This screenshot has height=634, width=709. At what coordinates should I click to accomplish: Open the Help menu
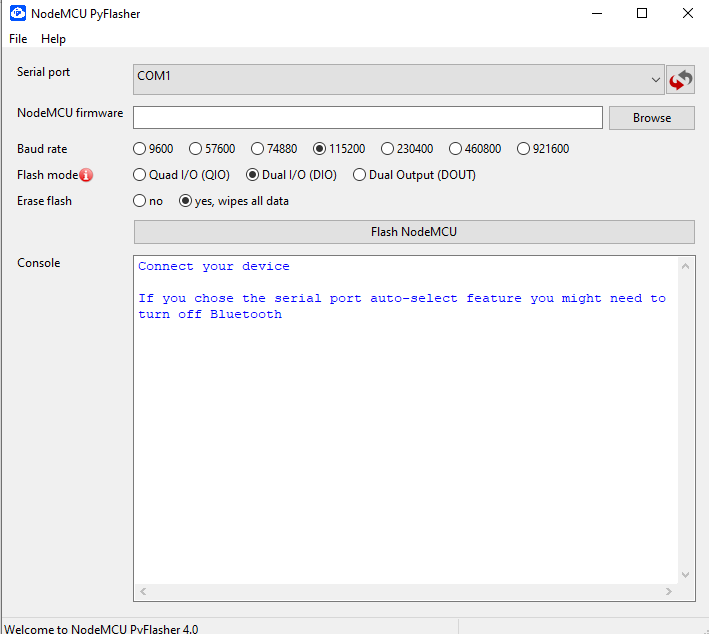coord(53,39)
